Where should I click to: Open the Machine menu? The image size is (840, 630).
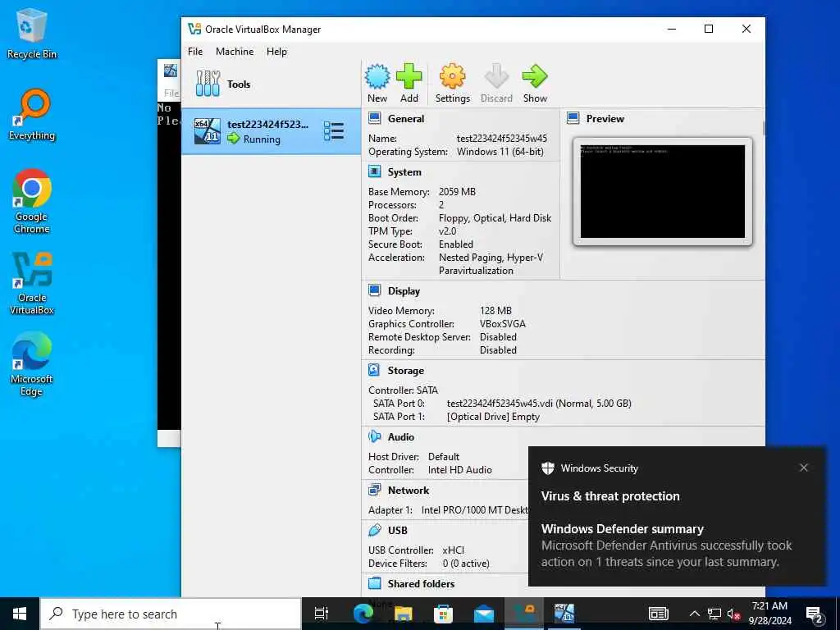(235, 52)
